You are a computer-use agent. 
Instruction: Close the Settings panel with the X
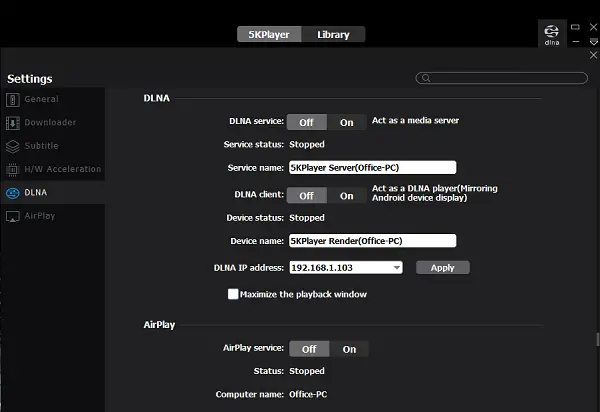click(593, 55)
